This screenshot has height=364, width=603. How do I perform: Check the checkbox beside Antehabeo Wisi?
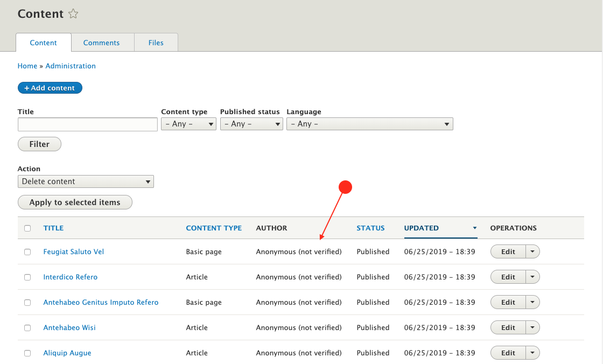27,327
